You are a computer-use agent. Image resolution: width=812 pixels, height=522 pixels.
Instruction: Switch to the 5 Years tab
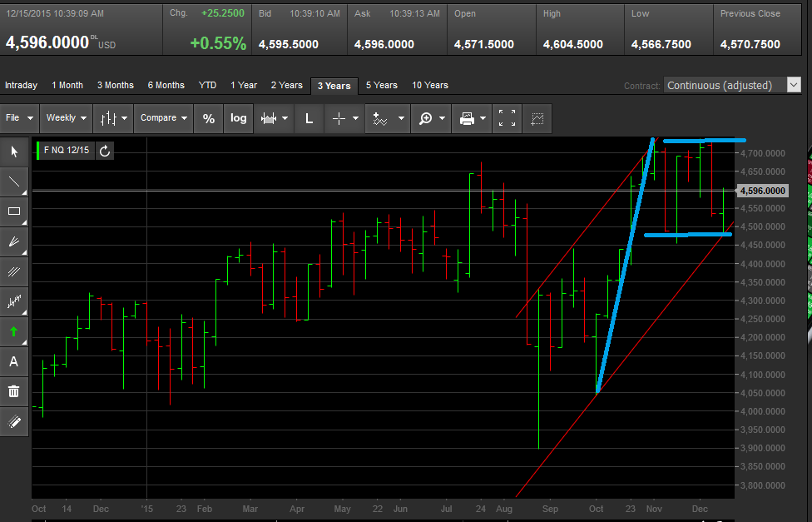tap(382, 85)
